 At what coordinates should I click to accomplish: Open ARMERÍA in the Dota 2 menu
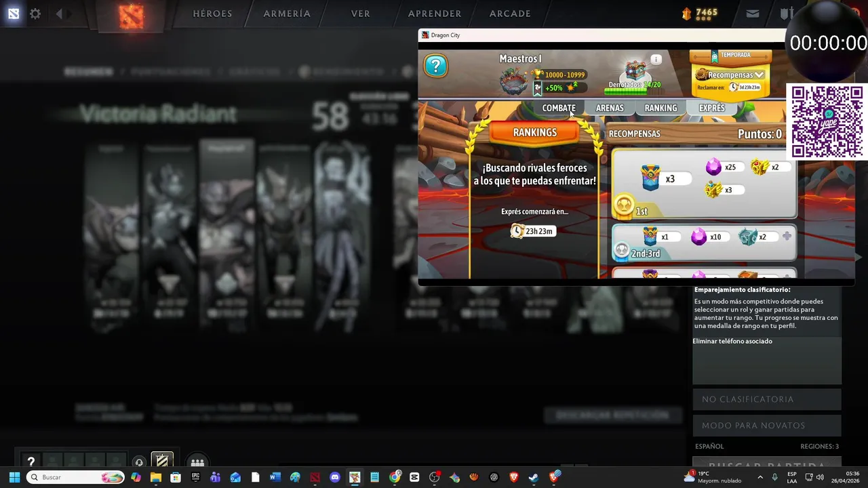click(287, 14)
